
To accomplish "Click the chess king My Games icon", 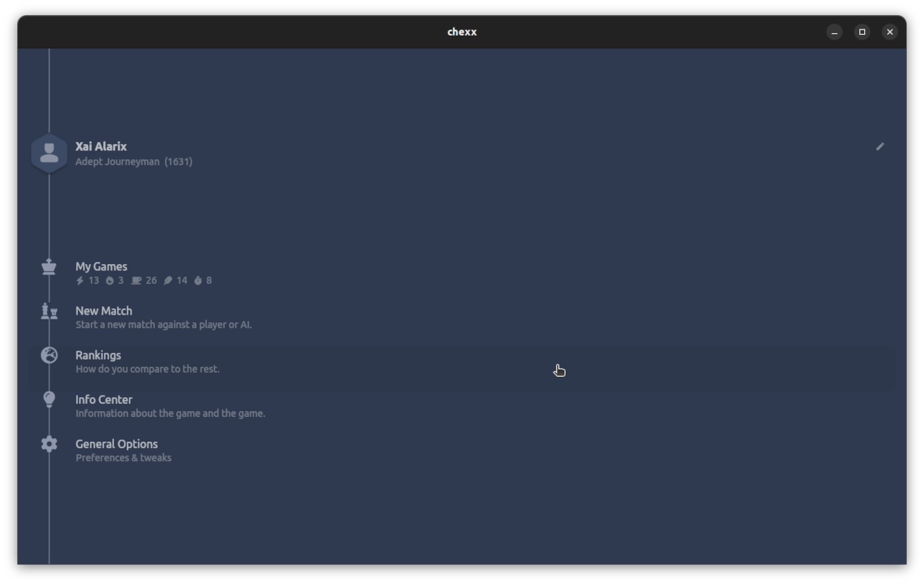I will 49,267.
